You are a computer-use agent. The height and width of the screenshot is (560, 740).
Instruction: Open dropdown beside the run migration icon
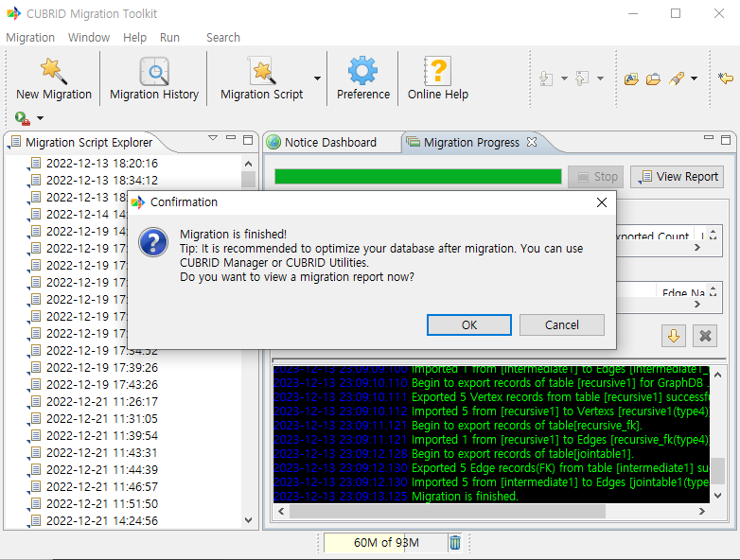[x=40, y=118]
